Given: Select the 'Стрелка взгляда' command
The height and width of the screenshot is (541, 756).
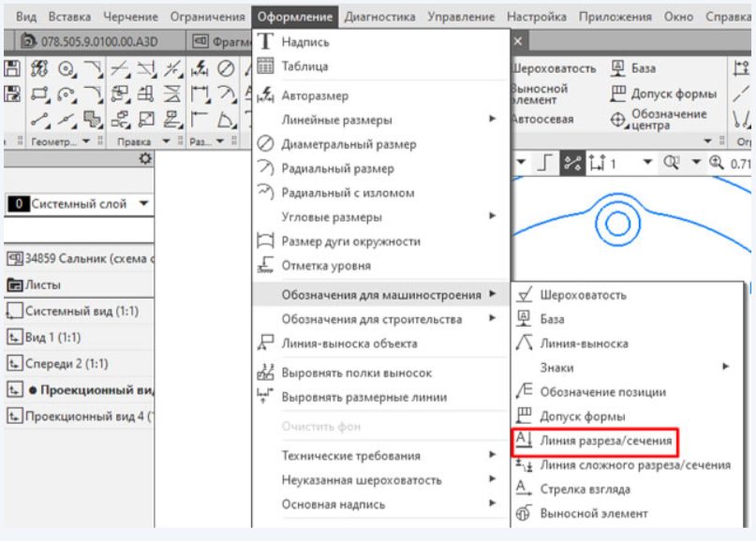Looking at the screenshot, I should point(585,489).
